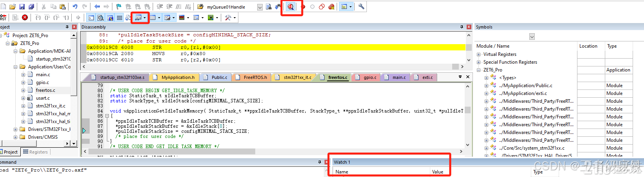
Task: Create a new file from the toolbar
Action: (x=3, y=7)
